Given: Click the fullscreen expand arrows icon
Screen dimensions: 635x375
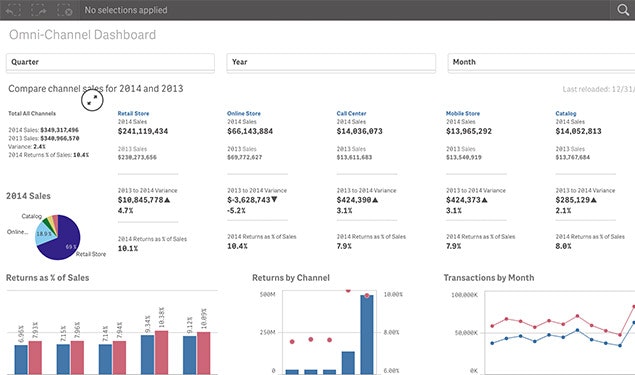Looking at the screenshot, I should [x=92, y=100].
